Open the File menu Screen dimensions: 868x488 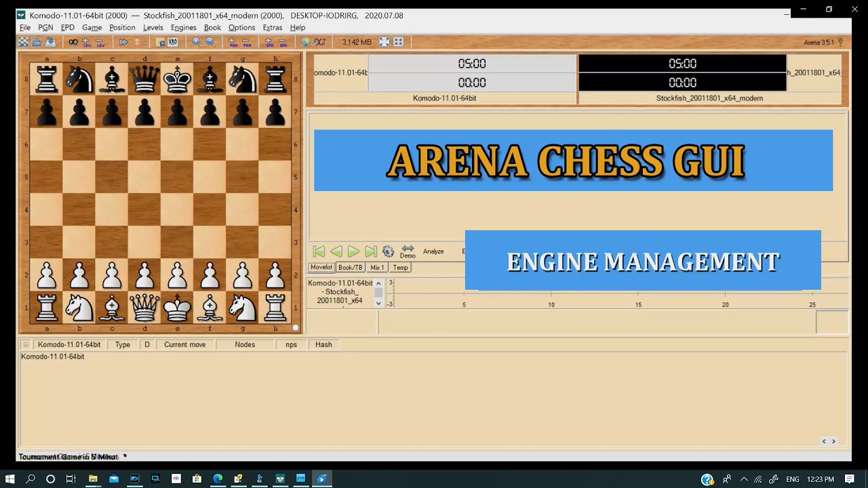(25, 28)
